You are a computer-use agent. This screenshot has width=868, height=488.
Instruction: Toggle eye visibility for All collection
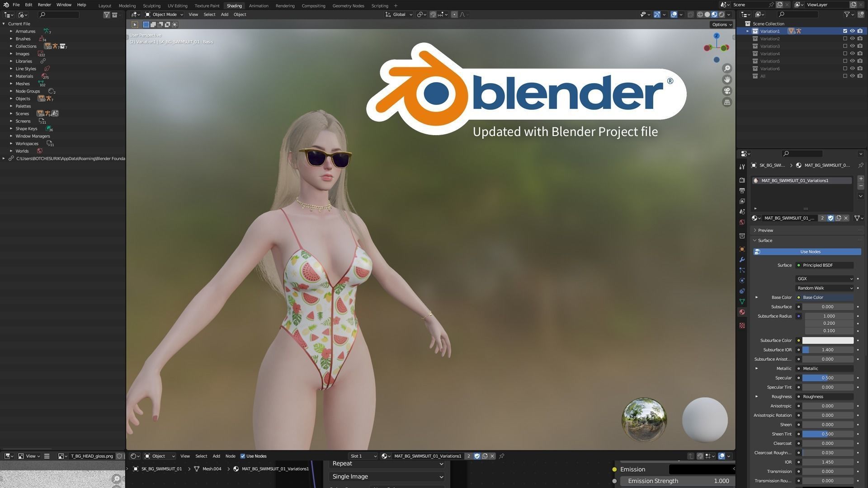852,76
